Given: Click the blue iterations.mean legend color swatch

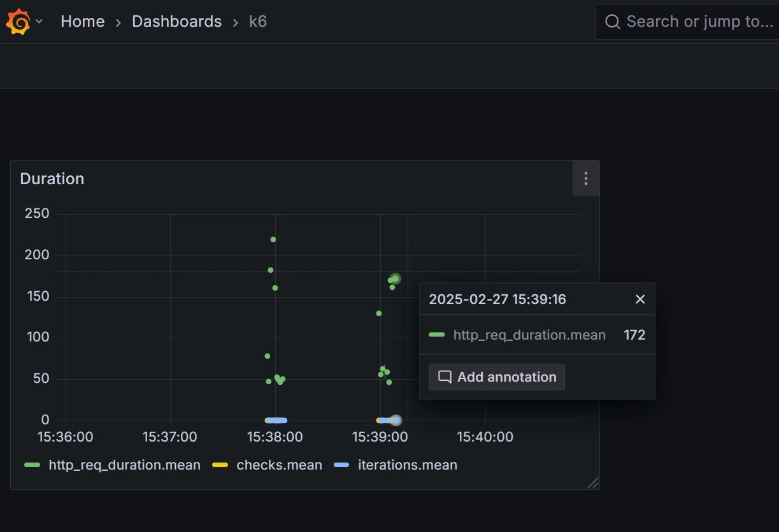Looking at the screenshot, I should point(341,465).
